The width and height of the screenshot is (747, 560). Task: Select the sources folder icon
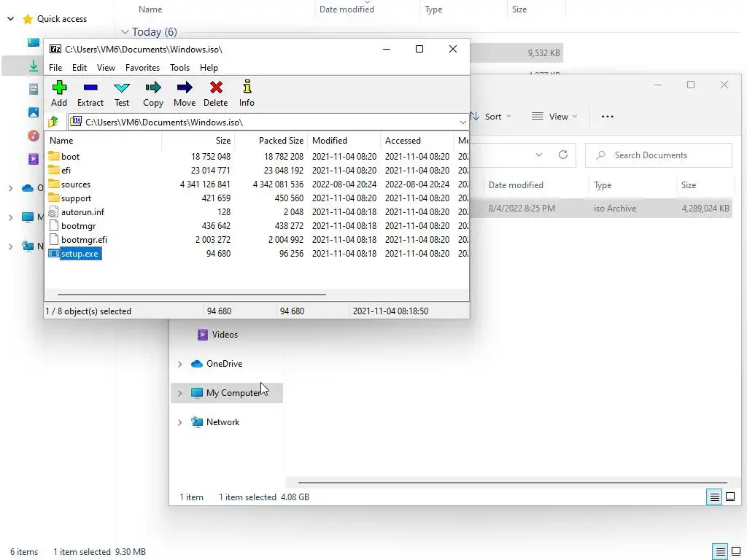point(54,184)
